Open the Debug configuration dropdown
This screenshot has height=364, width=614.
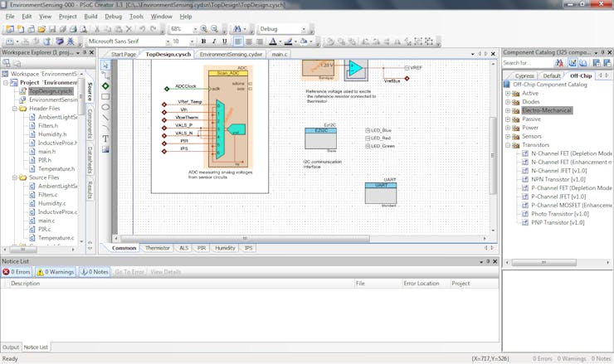click(x=304, y=29)
